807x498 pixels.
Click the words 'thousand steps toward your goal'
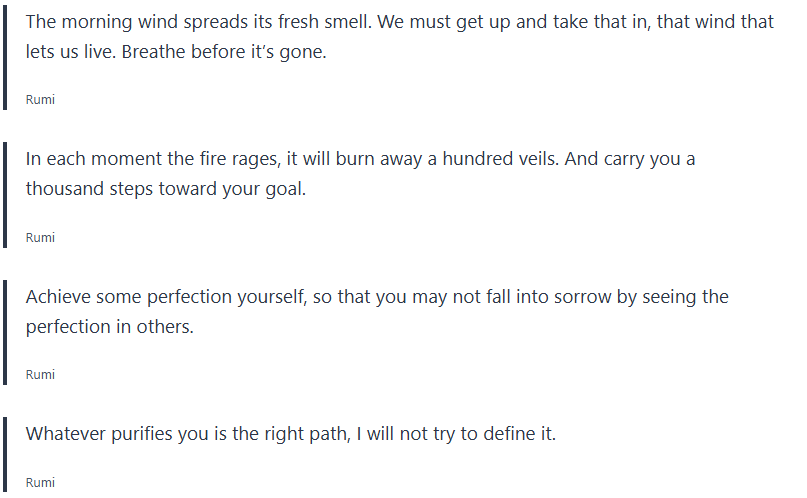(x=166, y=189)
